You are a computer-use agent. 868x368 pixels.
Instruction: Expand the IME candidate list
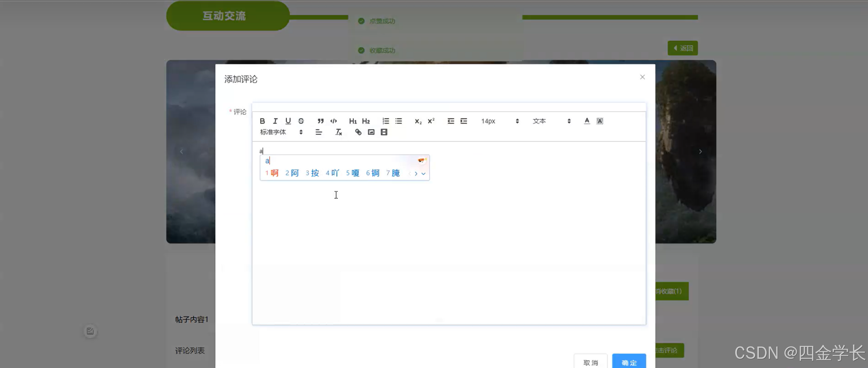pyautogui.click(x=423, y=174)
